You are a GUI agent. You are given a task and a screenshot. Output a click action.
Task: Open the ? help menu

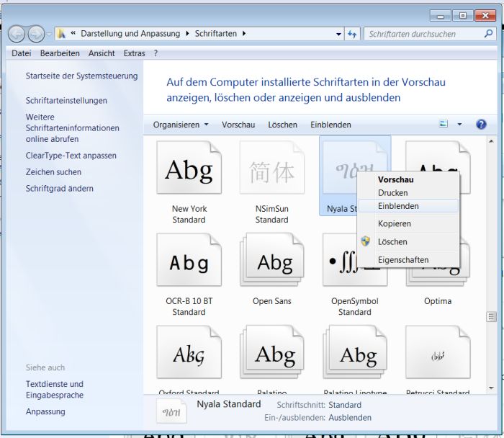(x=156, y=53)
